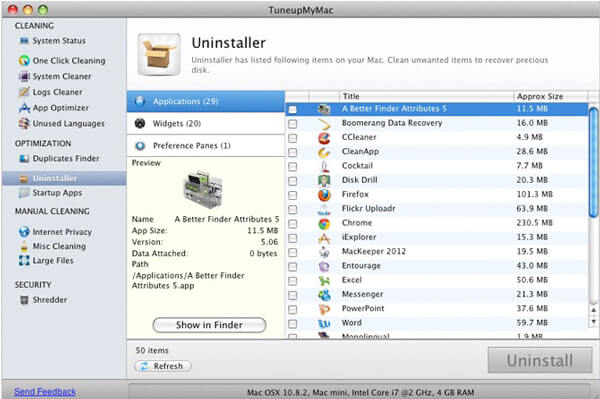Click the Disk Drill row title
Image resolution: width=600 pixels, height=399 pixels.
359,180
